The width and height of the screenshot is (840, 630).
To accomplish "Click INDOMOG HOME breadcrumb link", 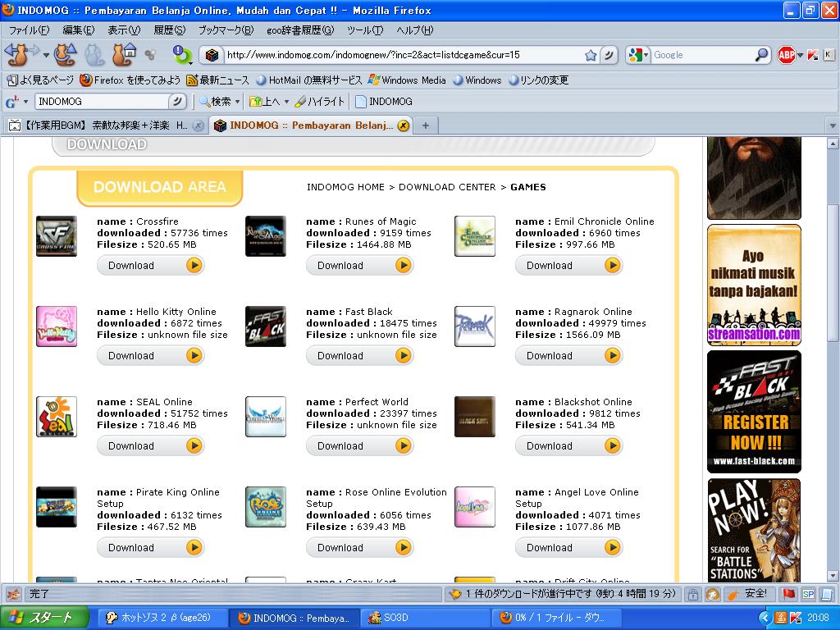I will pos(345,187).
